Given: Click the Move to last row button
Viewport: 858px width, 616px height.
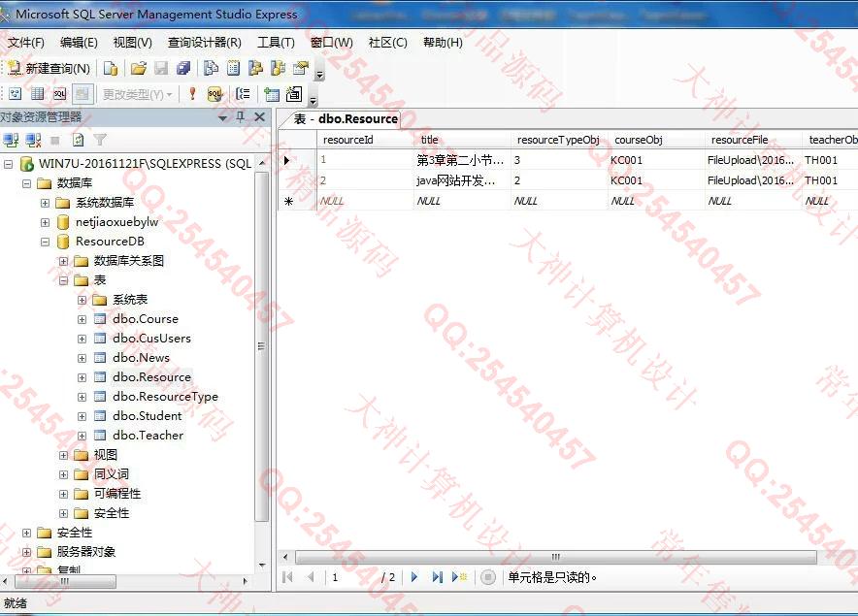Looking at the screenshot, I should coord(437,577).
